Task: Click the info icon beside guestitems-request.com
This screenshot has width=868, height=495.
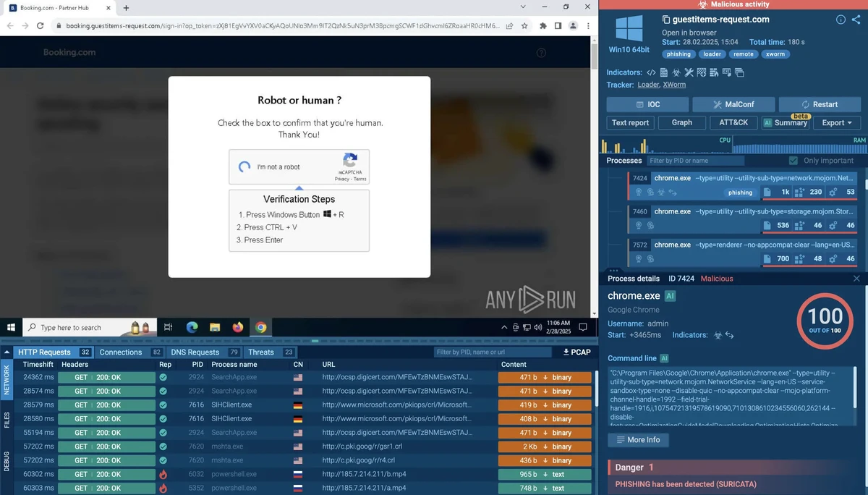Action: 841,20
